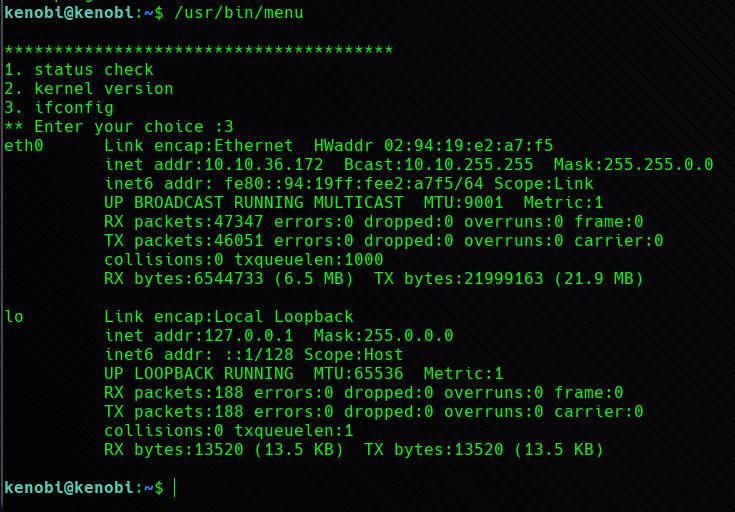Click the inet addr 10.10.36.172 text

[214, 165]
